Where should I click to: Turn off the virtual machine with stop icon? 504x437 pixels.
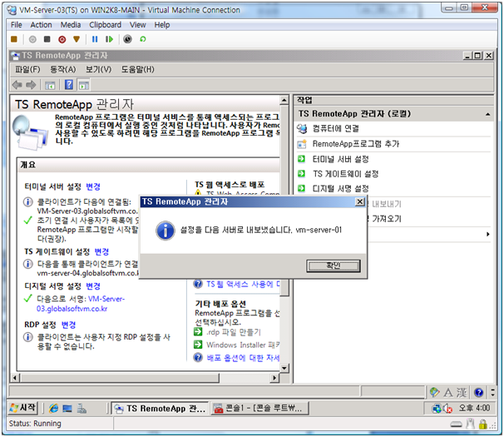[x=47, y=39]
